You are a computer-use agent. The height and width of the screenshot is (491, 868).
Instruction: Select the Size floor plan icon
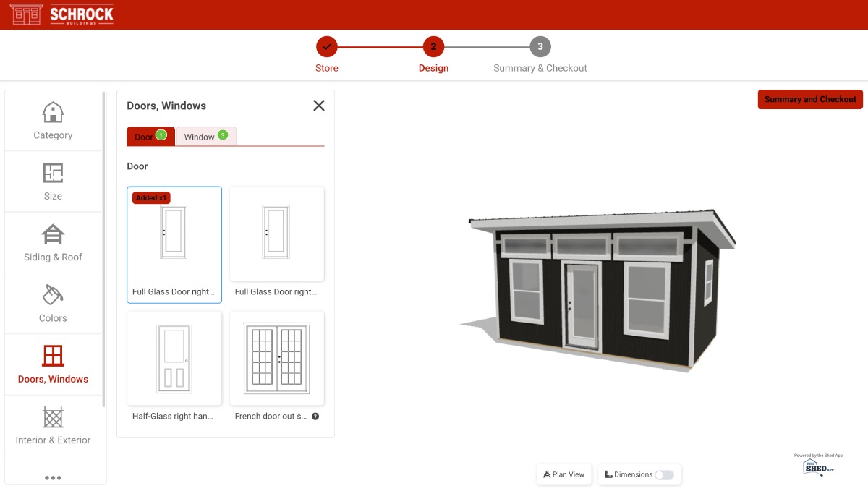click(x=53, y=174)
